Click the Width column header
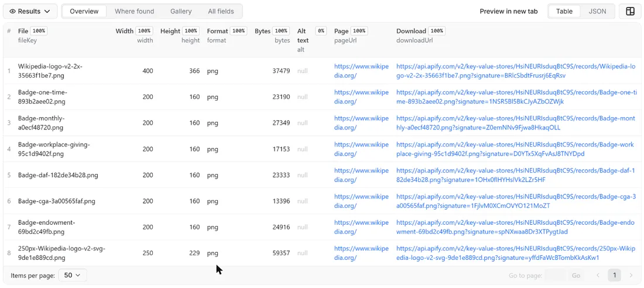Viewport: 644px width, 288px height. pos(125,31)
